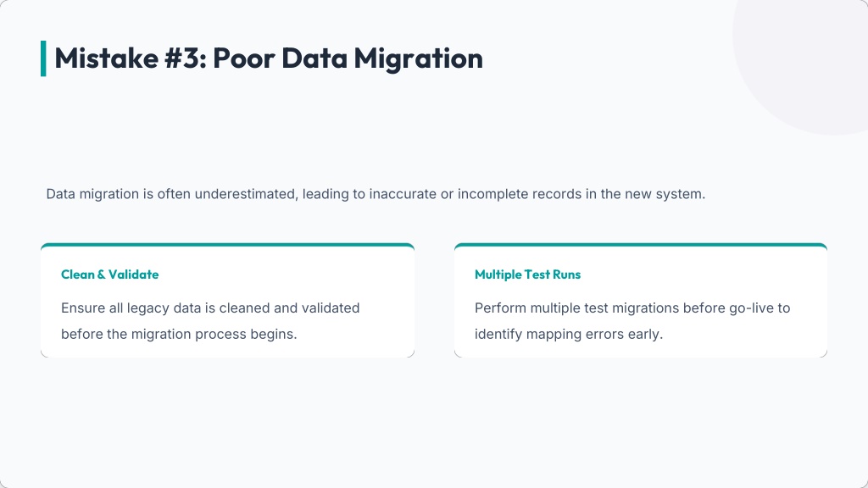
Task: Click the "Mistake #3" portion of the title
Action: pos(130,58)
